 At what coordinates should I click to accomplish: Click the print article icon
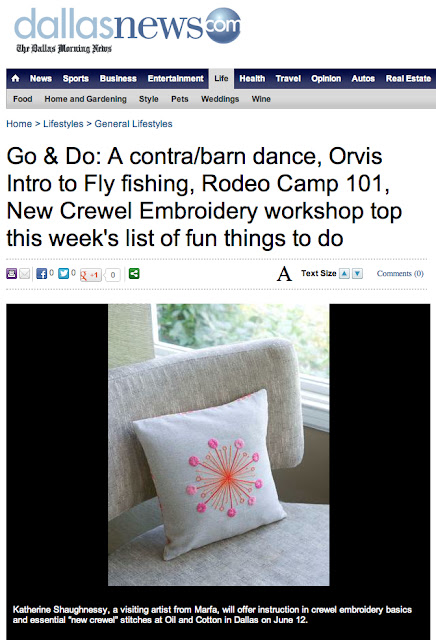[x=11, y=274]
